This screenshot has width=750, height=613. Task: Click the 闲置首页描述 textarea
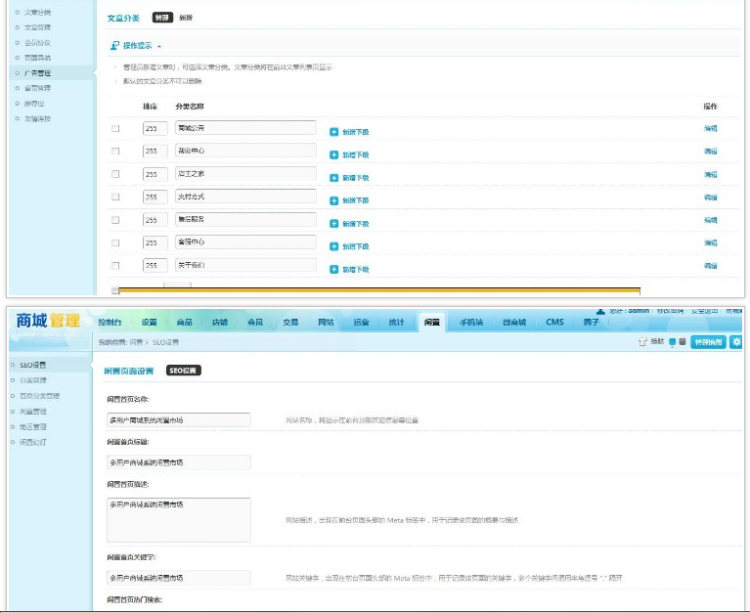[x=178, y=520]
